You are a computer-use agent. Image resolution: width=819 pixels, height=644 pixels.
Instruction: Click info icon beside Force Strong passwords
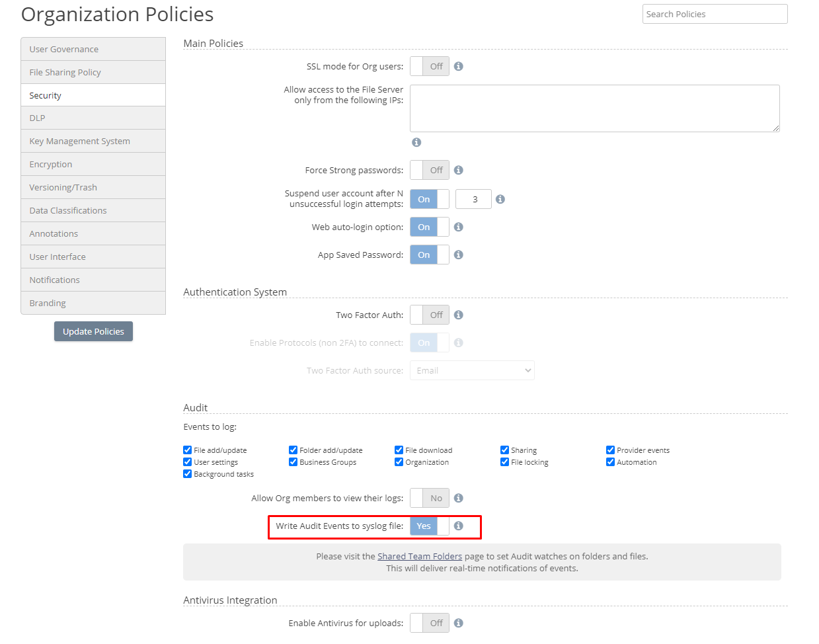(x=458, y=170)
